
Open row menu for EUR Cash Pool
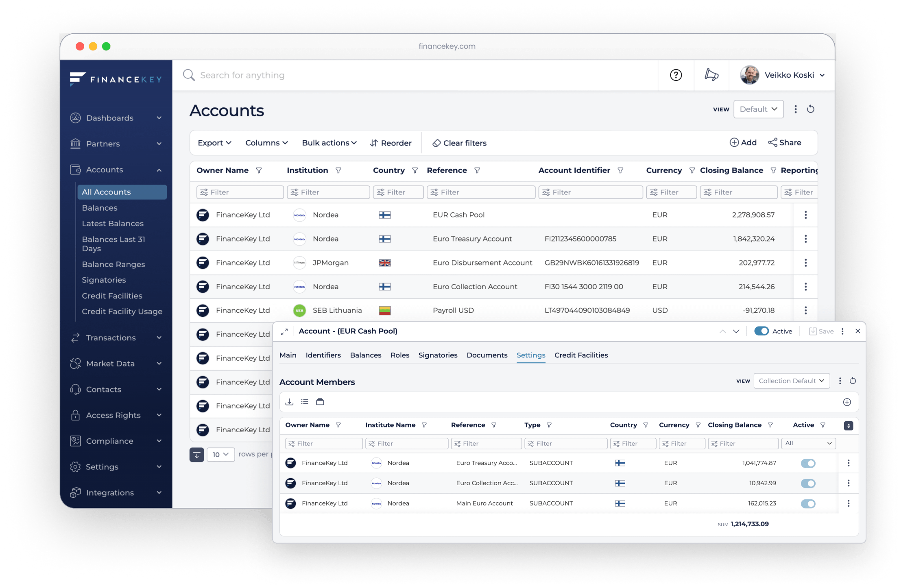(x=805, y=215)
